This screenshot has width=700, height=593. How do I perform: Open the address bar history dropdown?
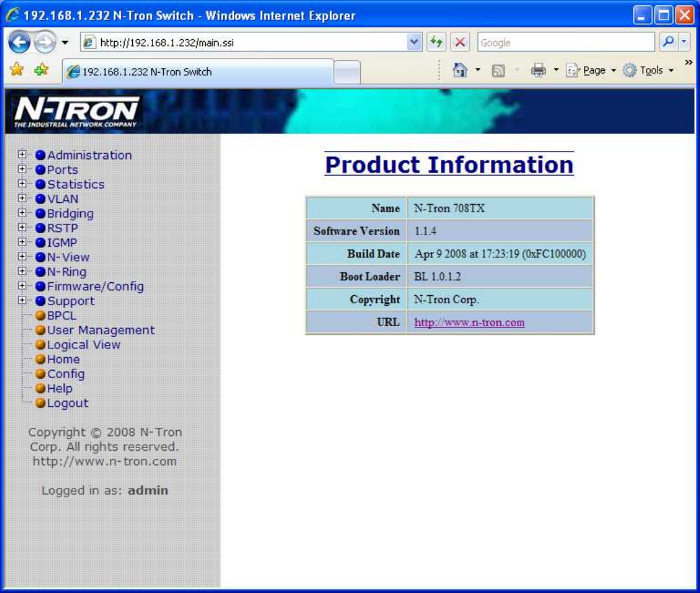click(x=414, y=42)
